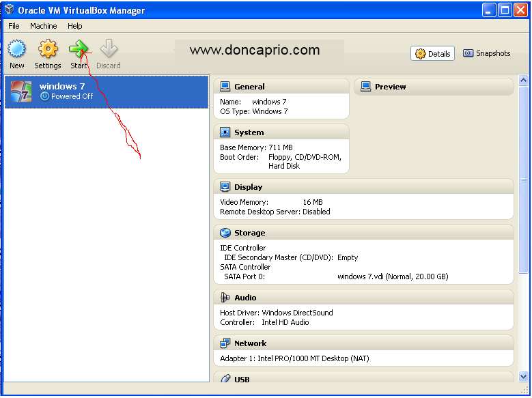Click the Preview section monitor icon

point(365,87)
